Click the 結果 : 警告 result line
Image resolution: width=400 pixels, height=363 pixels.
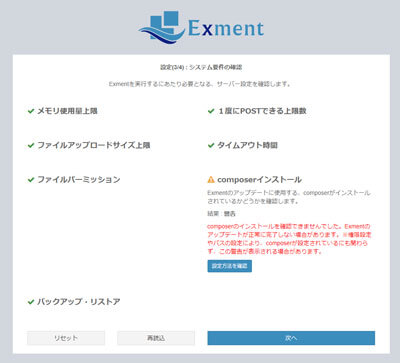pos(221,214)
